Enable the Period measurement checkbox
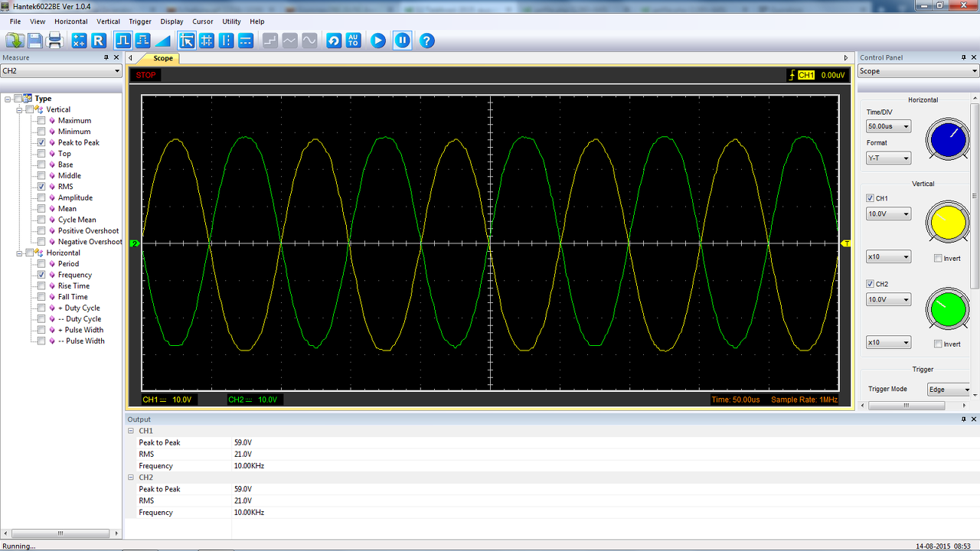This screenshot has height=551, width=980. click(x=41, y=264)
